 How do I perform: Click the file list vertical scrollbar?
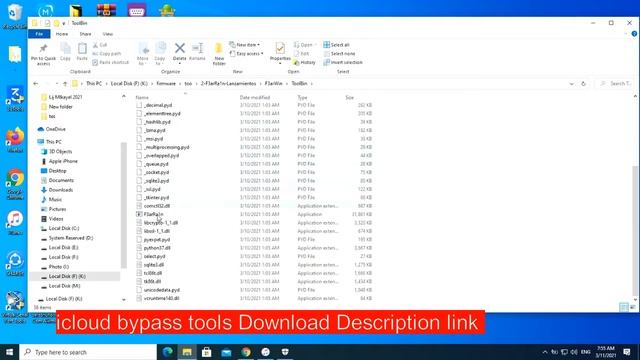tap(635, 231)
